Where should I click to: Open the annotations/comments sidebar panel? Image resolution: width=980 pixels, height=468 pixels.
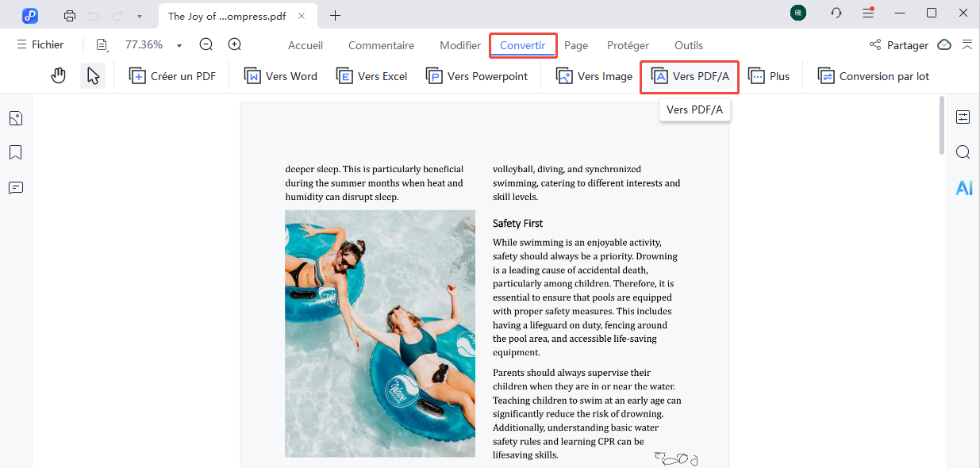pos(15,188)
